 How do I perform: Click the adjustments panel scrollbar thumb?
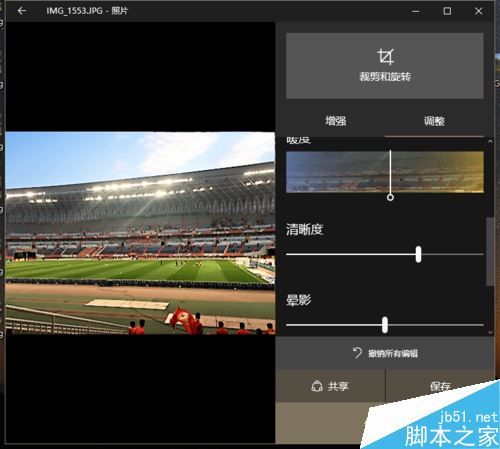490,252
